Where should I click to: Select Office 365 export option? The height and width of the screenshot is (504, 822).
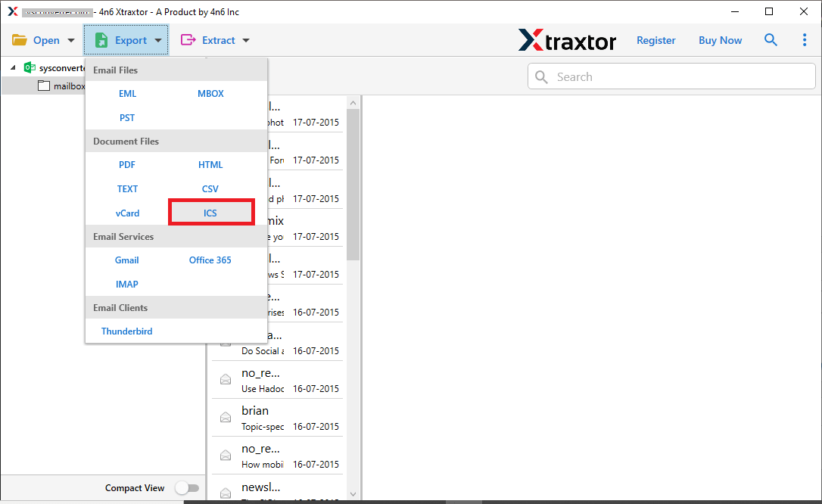point(210,260)
